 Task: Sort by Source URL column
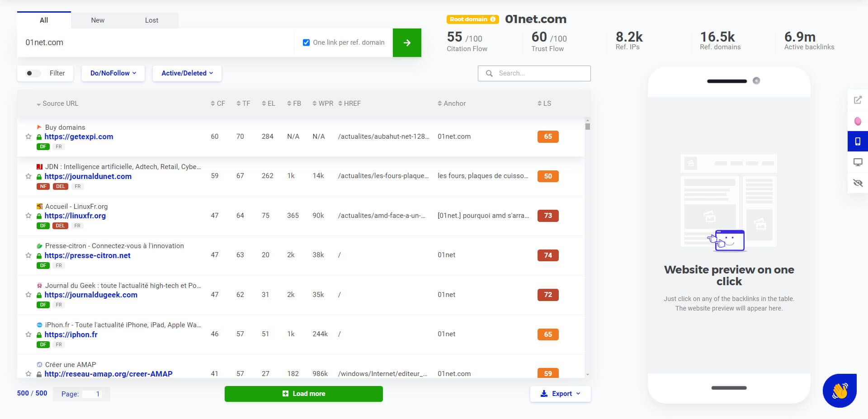pyautogui.click(x=57, y=104)
